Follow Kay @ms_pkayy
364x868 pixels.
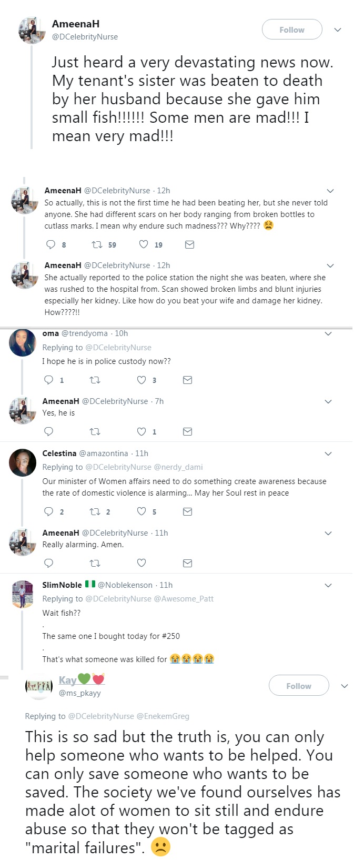(x=299, y=686)
